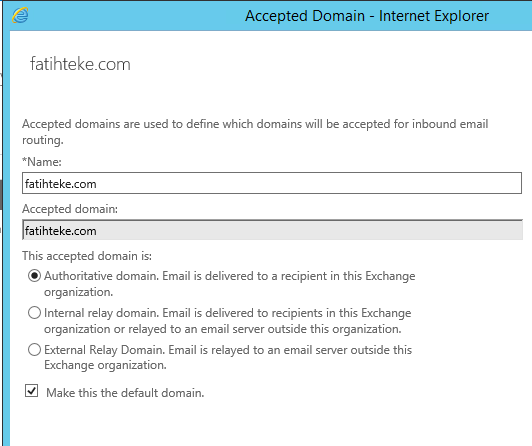The image size is (532, 446).
Task: Focus the Name text input field
Action: click(272, 183)
